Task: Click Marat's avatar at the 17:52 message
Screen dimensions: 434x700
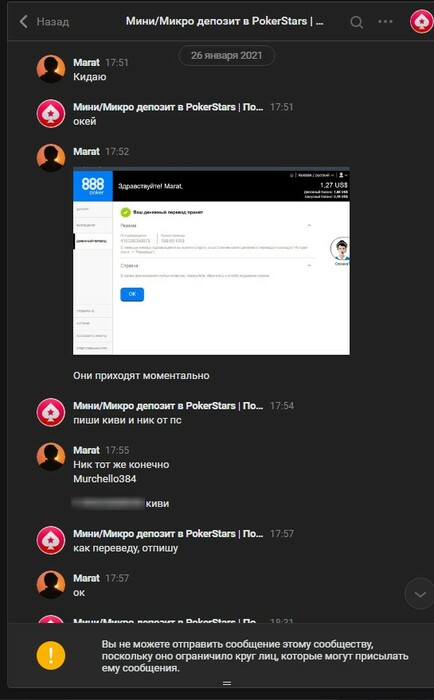Action: tap(51, 158)
